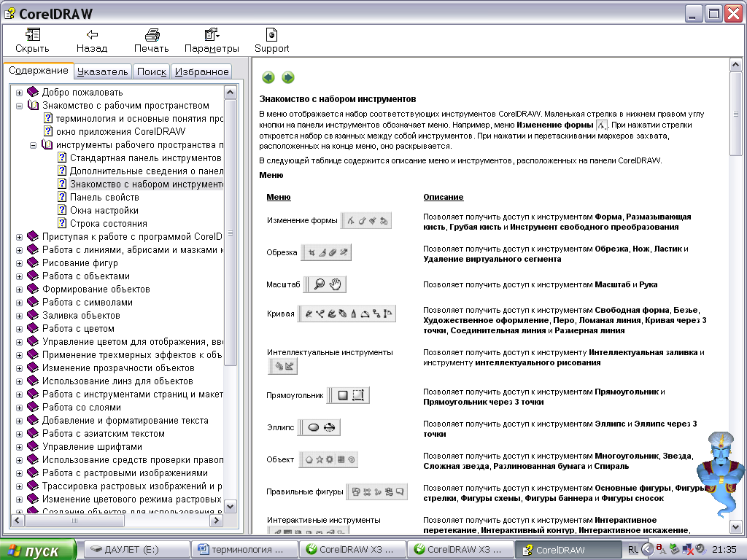Switch to the Поиск tab
The height and width of the screenshot is (560, 747).
point(152,71)
